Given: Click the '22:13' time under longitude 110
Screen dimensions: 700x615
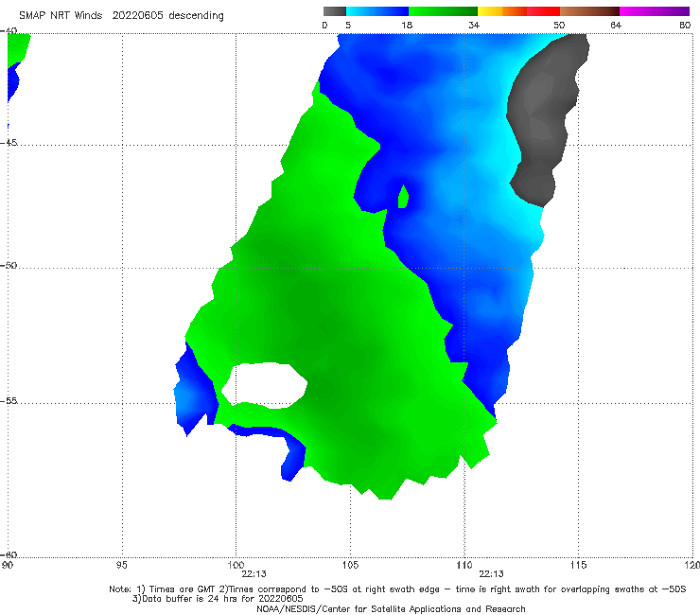Looking at the screenshot, I should click(491, 574).
